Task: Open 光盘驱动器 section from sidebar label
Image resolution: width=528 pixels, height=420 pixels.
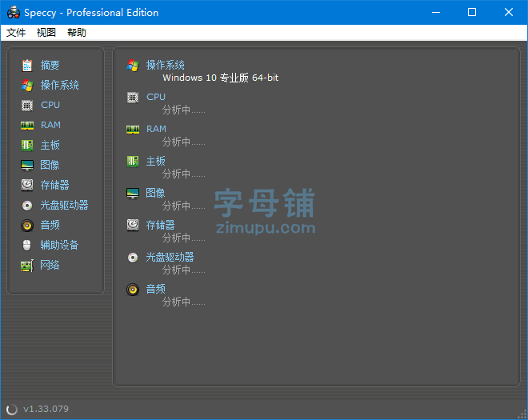Action: (64, 205)
